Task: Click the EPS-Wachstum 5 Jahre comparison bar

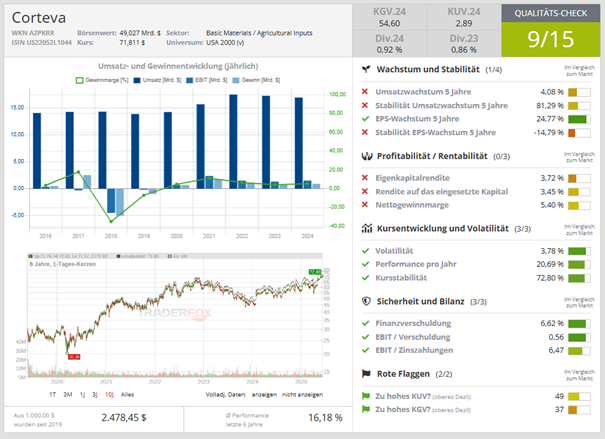Action: click(x=579, y=119)
